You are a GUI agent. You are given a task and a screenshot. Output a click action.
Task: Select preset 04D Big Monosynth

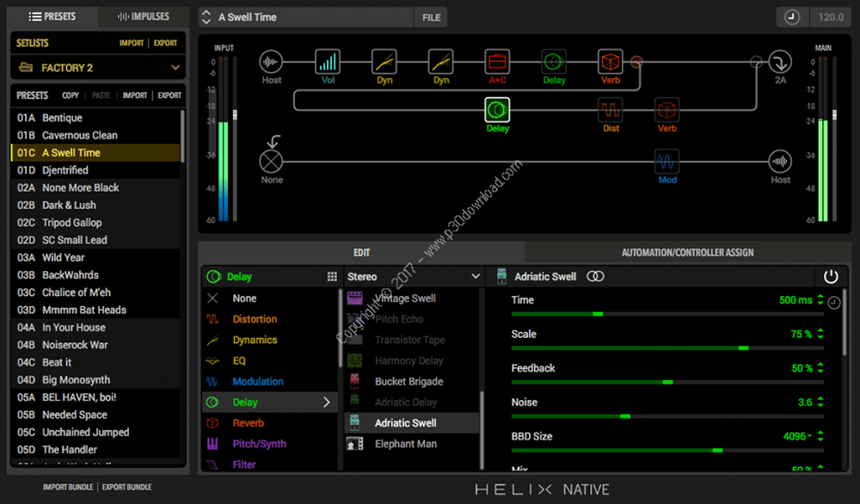pos(95,380)
